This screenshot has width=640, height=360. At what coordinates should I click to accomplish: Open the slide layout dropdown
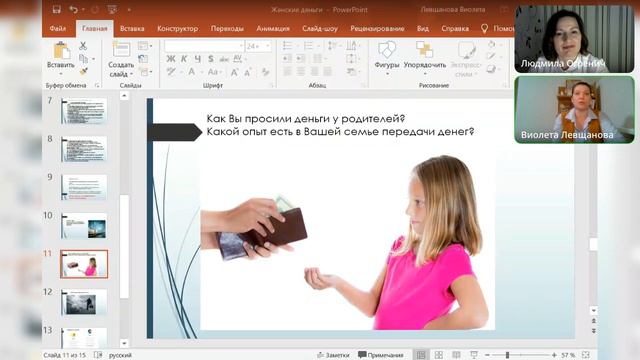[144, 46]
